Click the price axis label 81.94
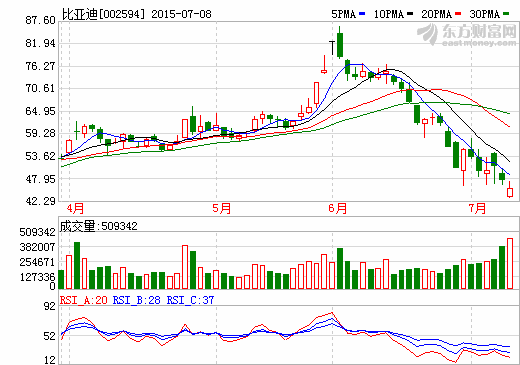Viewport: 520px width, 365px height. coord(40,43)
